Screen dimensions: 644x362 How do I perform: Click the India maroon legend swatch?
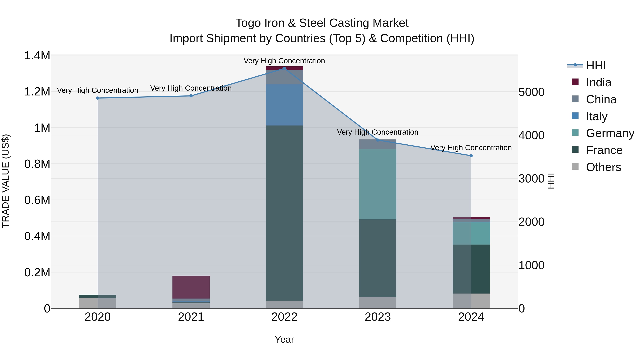pyautogui.click(x=575, y=82)
